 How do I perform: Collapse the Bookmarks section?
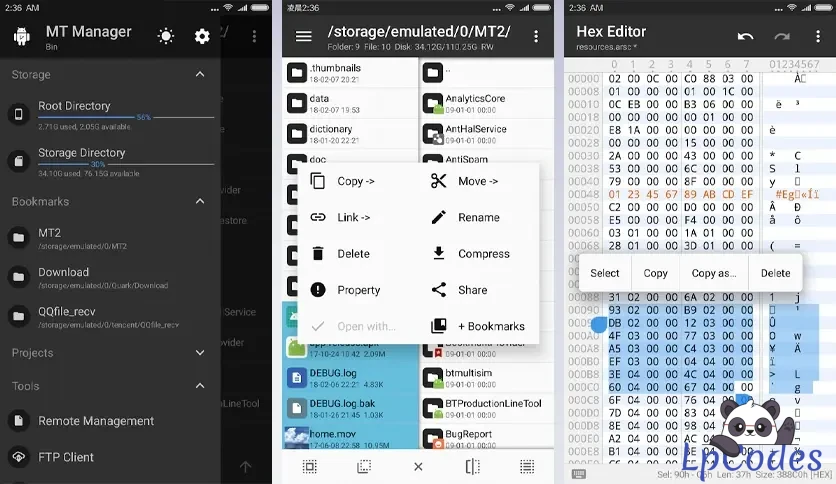200,201
